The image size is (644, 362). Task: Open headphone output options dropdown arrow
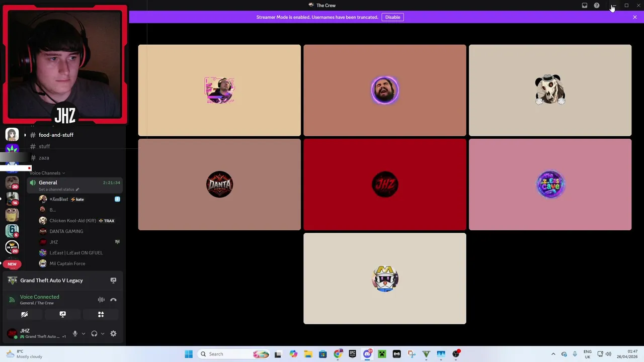coord(103,333)
